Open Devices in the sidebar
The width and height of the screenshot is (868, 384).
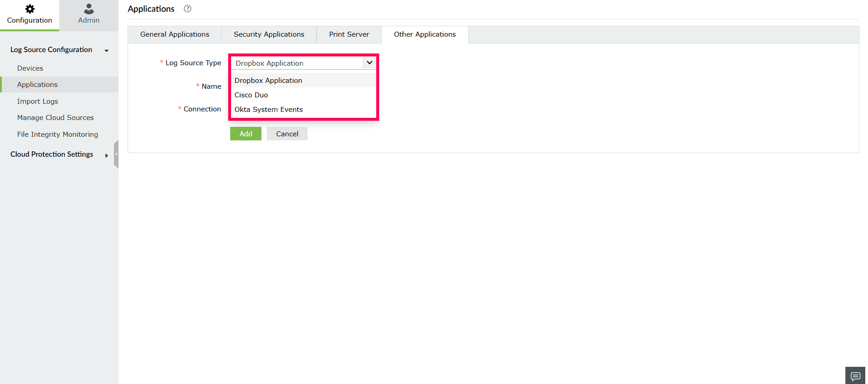point(30,68)
